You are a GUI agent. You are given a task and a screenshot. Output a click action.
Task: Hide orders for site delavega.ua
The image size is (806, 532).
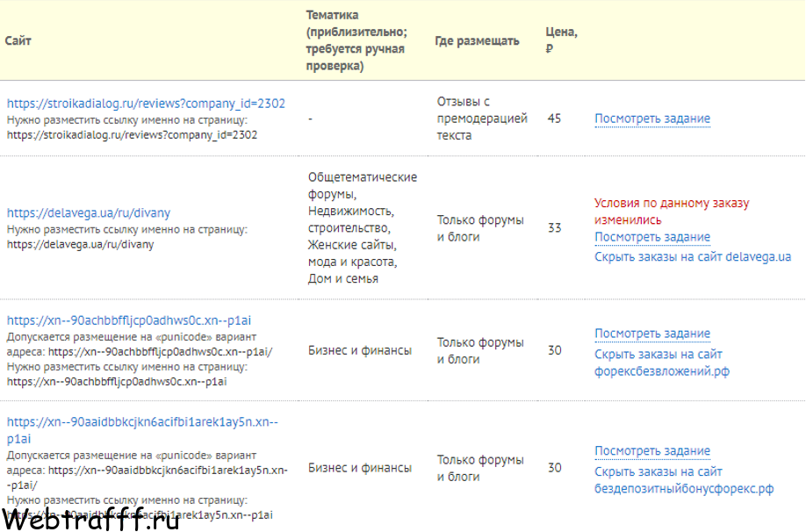(x=693, y=256)
